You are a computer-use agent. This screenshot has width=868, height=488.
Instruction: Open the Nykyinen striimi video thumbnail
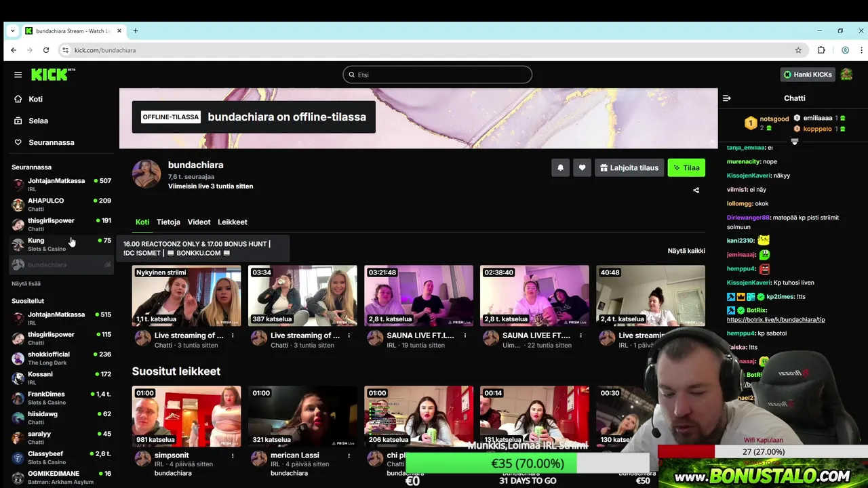(x=186, y=296)
